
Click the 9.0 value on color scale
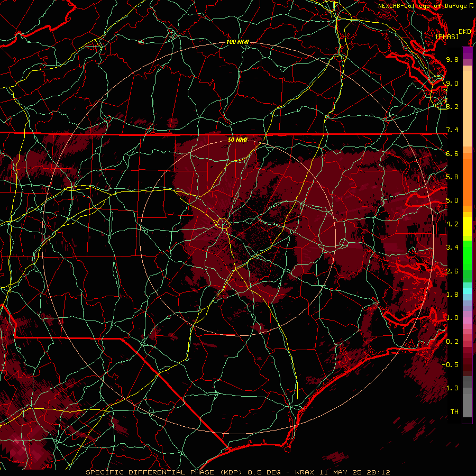tap(452, 83)
